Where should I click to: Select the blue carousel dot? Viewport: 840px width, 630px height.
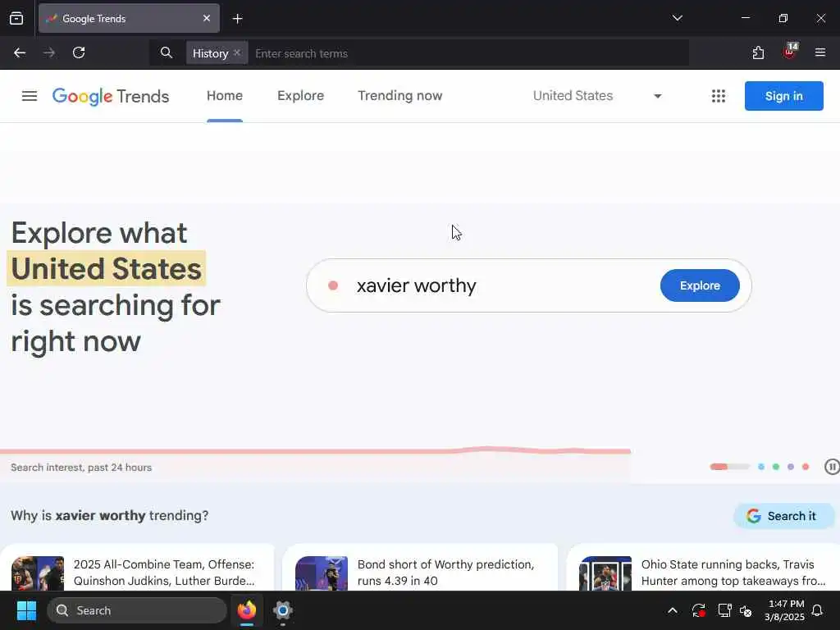click(x=761, y=467)
